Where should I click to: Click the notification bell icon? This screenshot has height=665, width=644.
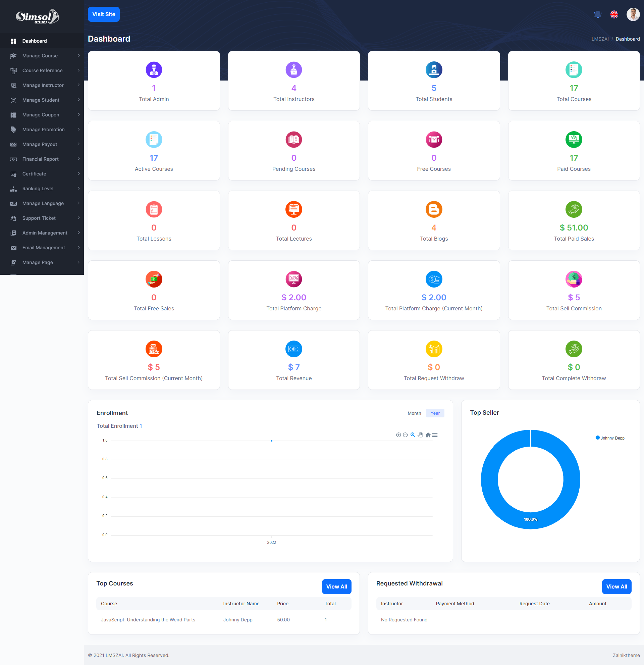597,14
